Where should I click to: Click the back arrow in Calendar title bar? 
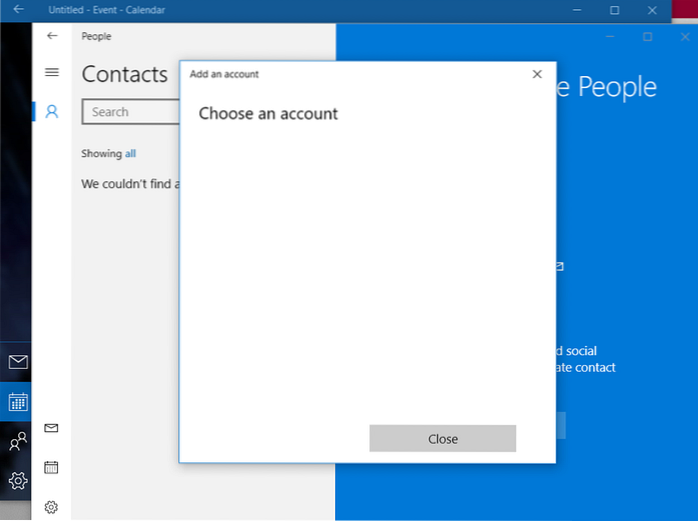point(18,10)
